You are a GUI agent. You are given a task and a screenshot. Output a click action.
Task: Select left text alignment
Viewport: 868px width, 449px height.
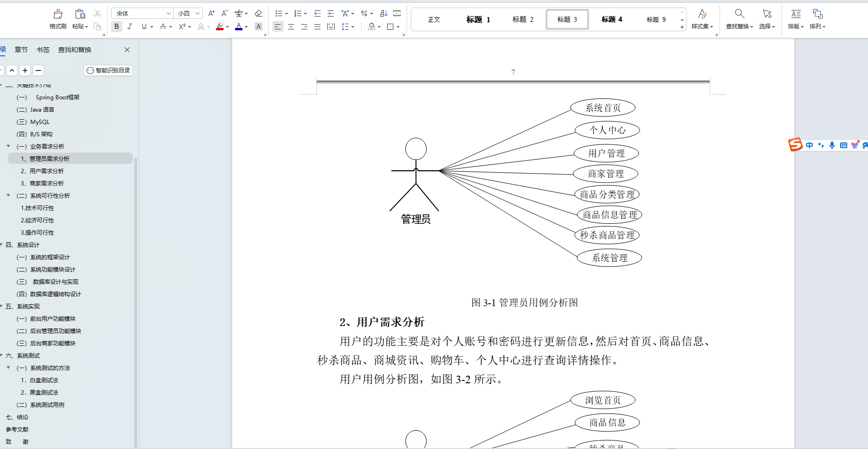(x=278, y=26)
